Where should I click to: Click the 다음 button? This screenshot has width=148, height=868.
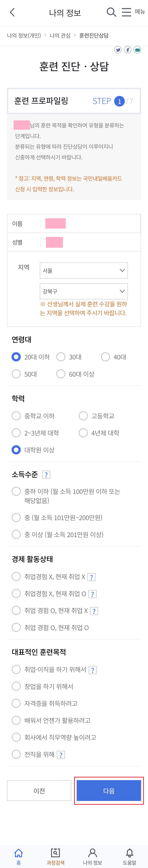point(109,790)
